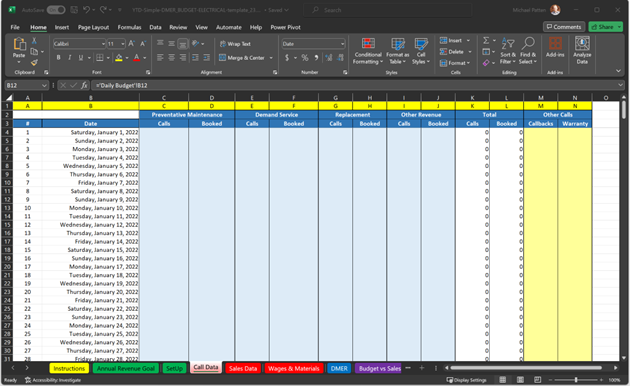630x386 pixels.
Task: Open Sort & Filter
Action: pyautogui.click(x=508, y=51)
